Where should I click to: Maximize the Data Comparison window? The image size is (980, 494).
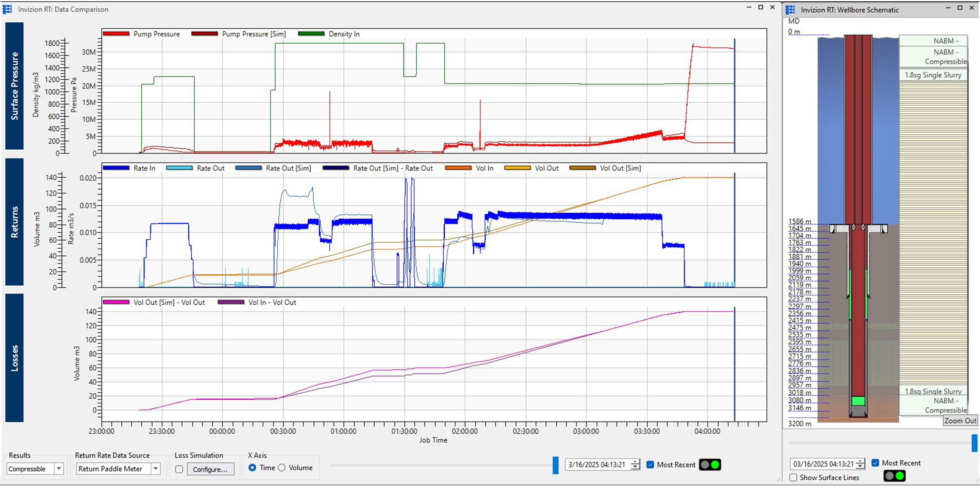(761, 8)
